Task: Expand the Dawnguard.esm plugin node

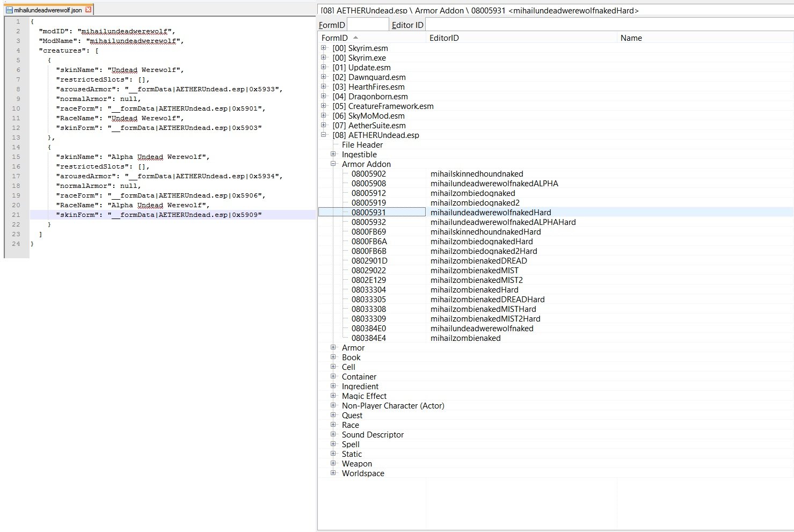Action: click(x=324, y=77)
